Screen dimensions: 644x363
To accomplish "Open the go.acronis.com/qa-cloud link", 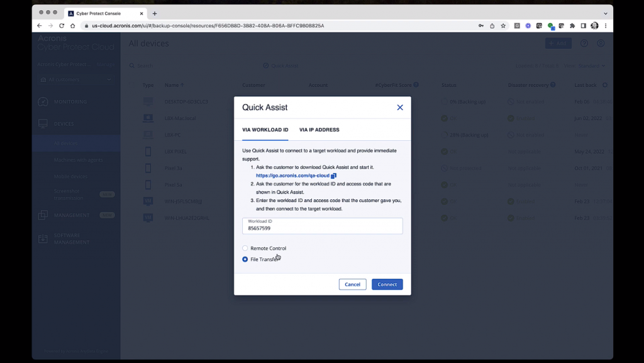I will (292, 176).
